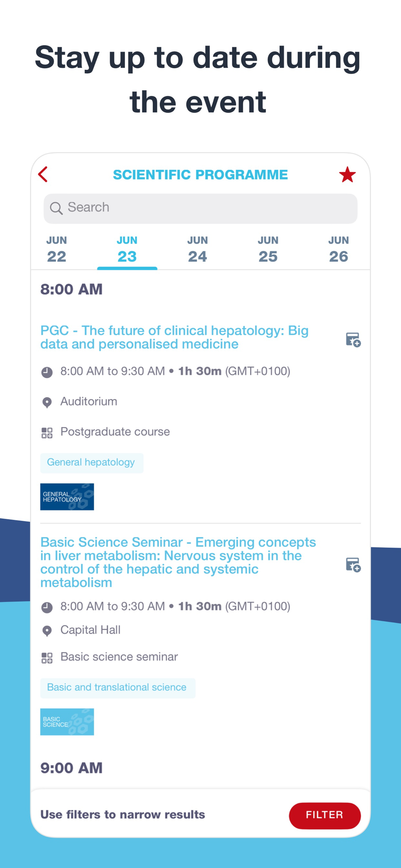The width and height of the screenshot is (401, 868).
Task: Click the Search input field
Action: coord(200,208)
